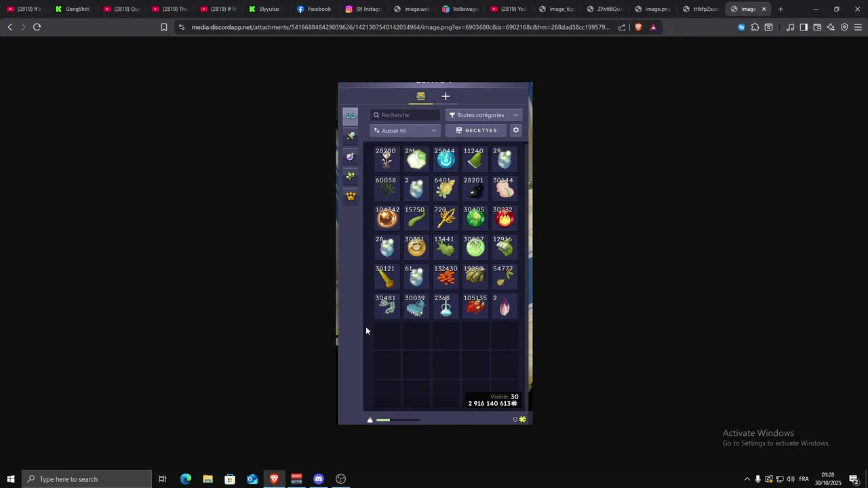Click the flask item with quantity 2363
Image resolution: width=868 pixels, height=488 pixels.
click(x=446, y=306)
